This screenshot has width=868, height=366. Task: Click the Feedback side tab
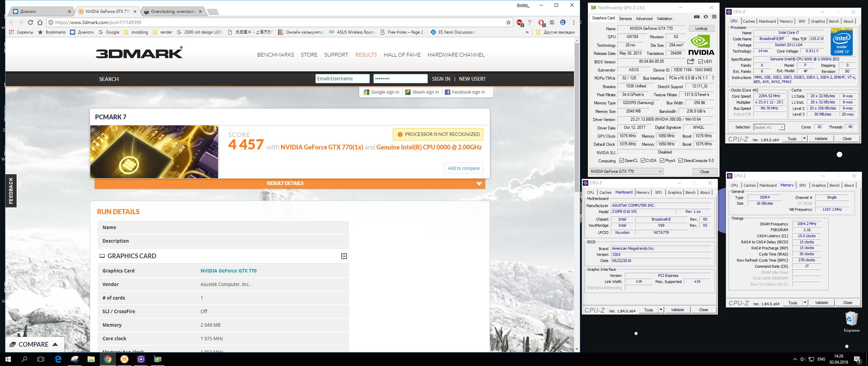point(11,190)
